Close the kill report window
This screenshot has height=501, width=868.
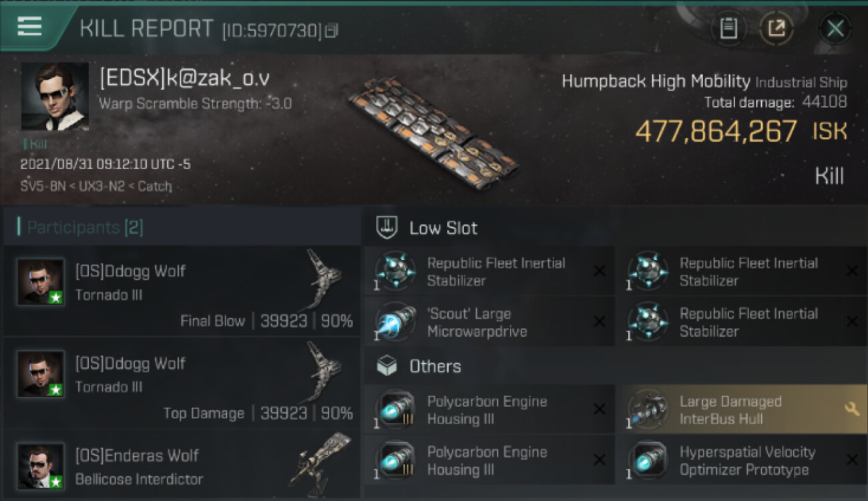[x=835, y=28]
